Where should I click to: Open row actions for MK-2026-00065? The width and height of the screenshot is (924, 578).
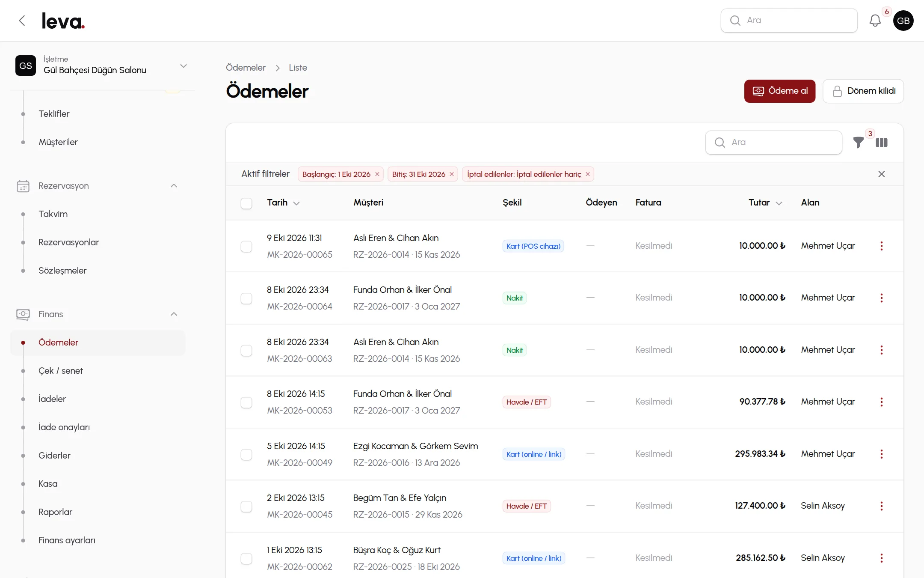882,246
